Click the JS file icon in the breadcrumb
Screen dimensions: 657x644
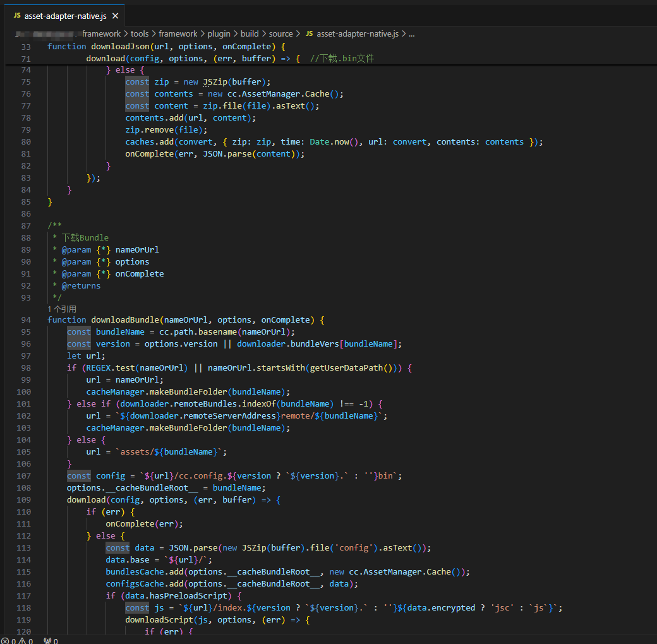(x=309, y=33)
